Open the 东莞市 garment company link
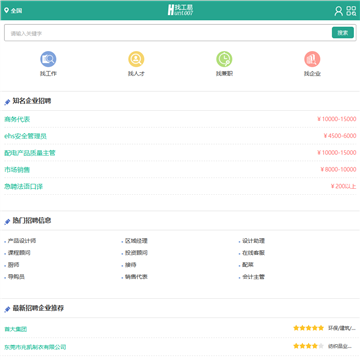 pyautogui.click(x=35, y=347)
